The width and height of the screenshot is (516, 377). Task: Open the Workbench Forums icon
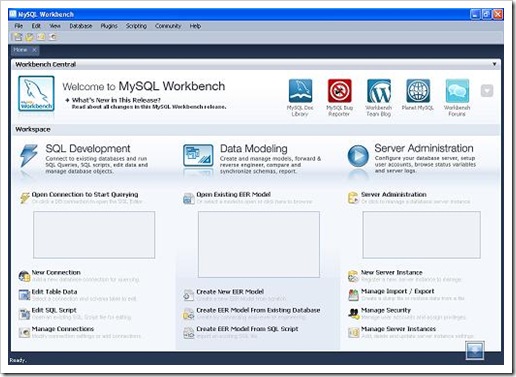pyautogui.click(x=457, y=91)
